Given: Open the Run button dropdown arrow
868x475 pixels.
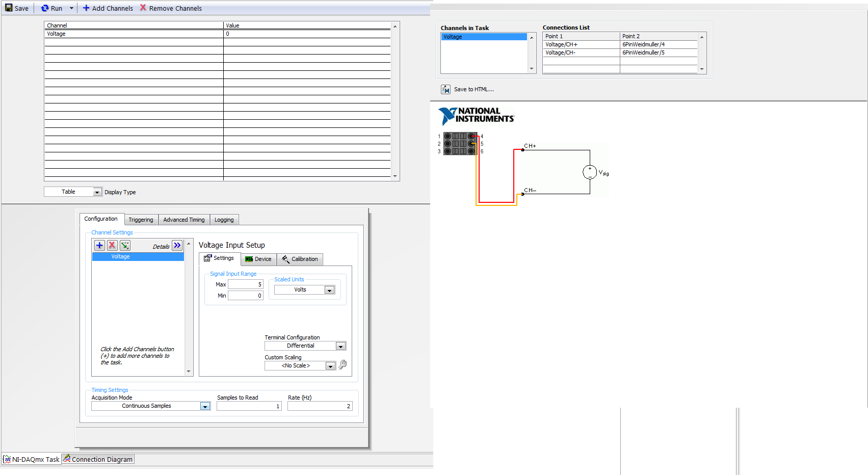Looking at the screenshot, I should click(x=71, y=8).
